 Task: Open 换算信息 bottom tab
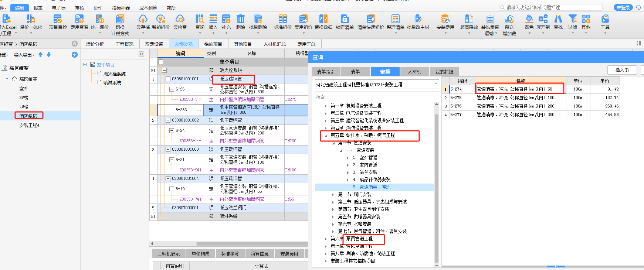coord(260,254)
